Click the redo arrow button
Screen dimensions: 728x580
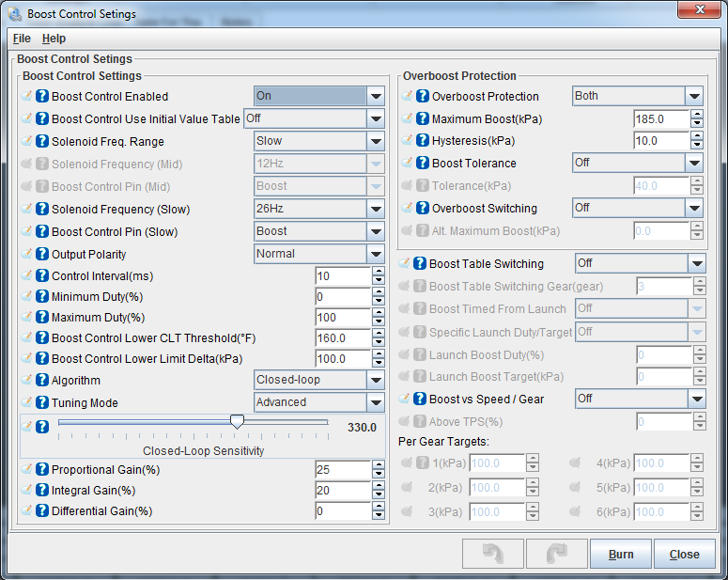[x=557, y=554]
